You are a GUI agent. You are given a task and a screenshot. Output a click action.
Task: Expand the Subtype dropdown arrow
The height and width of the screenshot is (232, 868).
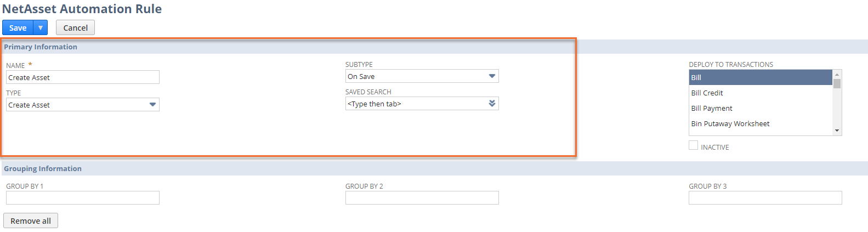492,76
